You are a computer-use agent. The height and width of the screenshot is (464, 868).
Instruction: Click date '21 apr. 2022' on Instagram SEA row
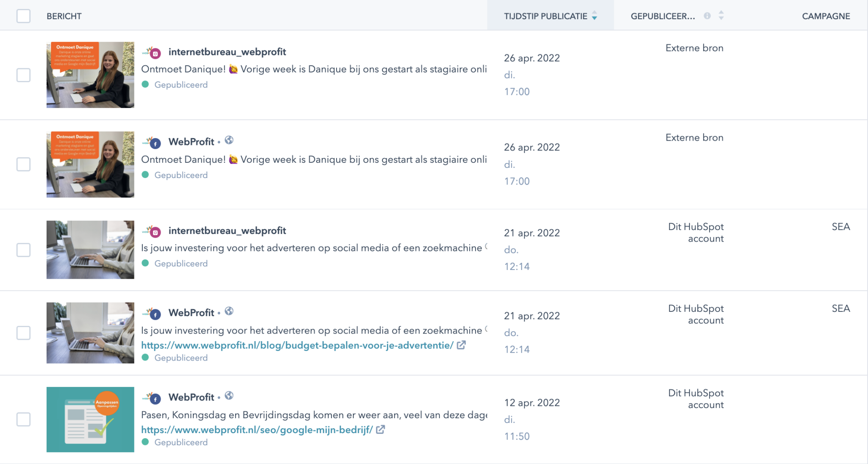532,233
